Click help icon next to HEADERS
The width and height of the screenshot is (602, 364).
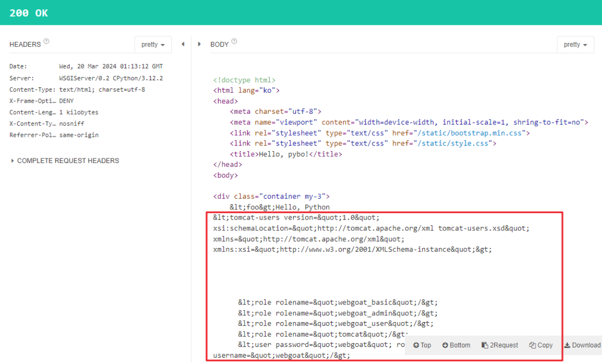click(x=46, y=41)
